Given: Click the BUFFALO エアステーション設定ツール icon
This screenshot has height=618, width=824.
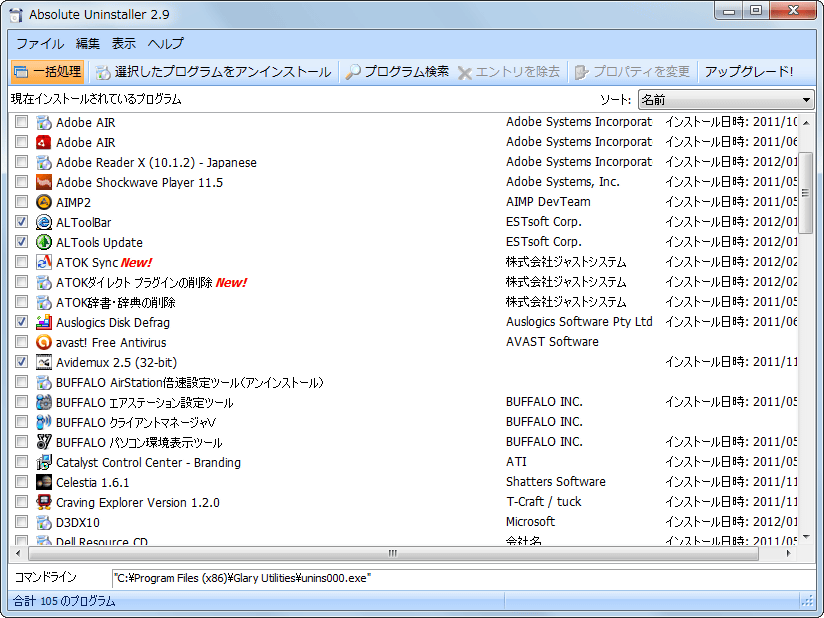Looking at the screenshot, I should 44,403.
